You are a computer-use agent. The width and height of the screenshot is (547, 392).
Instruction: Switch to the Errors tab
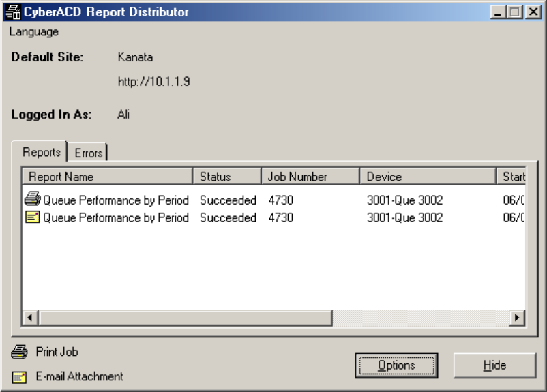88,153
